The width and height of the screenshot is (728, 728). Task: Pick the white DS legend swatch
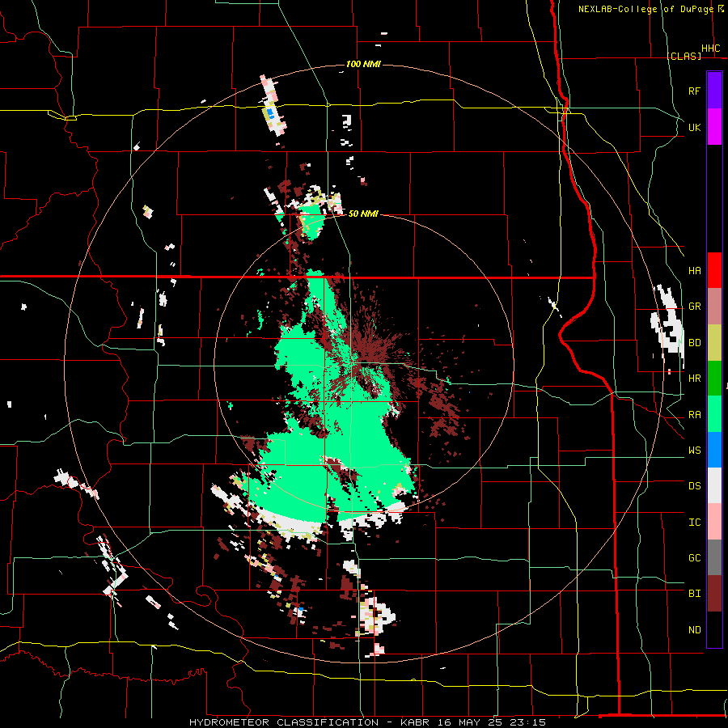tap(714, 485)
